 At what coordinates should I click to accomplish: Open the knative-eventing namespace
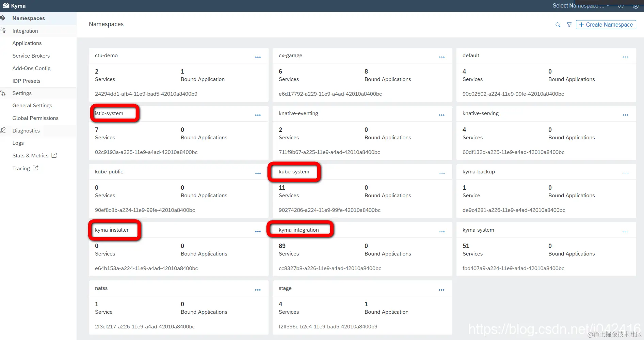299,113
